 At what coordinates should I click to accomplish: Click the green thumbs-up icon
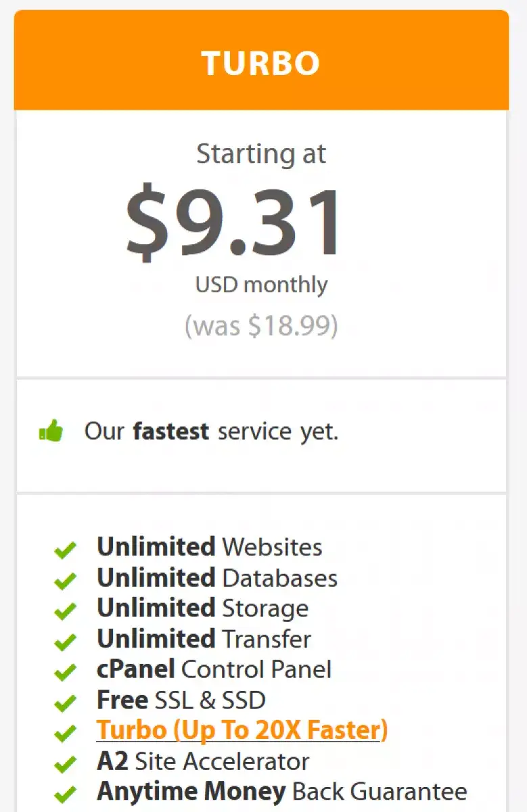pyautogui.click(x=51, y=430)
